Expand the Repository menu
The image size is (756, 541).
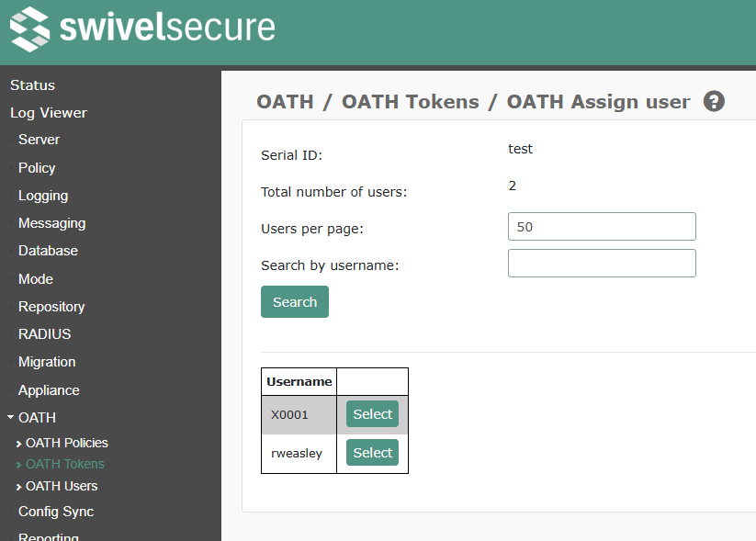point(51,307)
